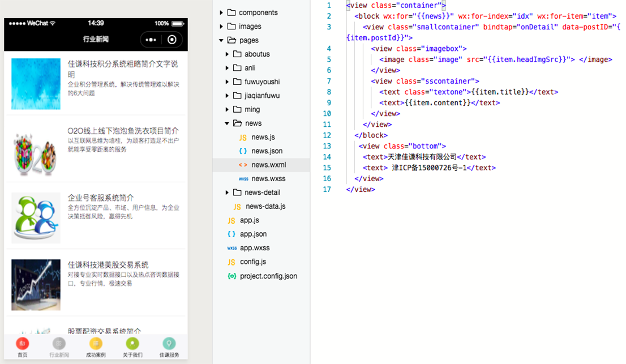The image size is (626, 364).
Task: Collapse the news folder arrow
Action: pyautogui.click(x=227, y=123)
